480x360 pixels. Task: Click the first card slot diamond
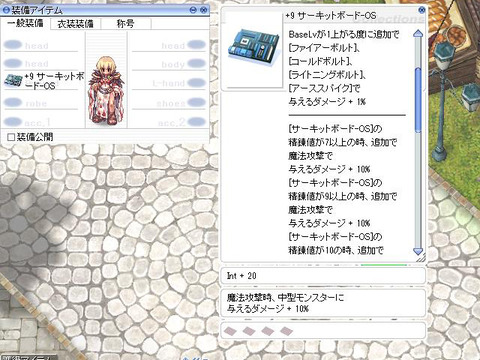point(230,331)
